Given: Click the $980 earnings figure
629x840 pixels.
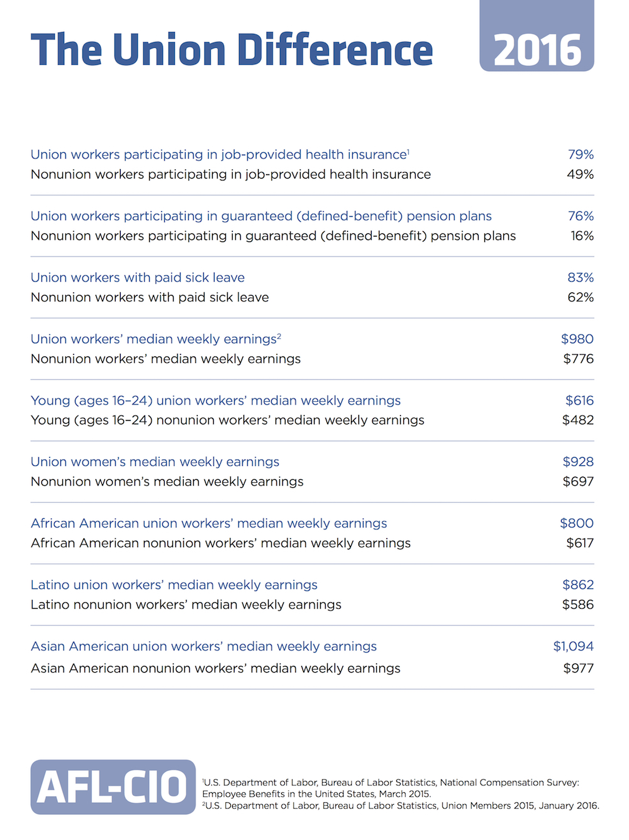Looking at the screenshot, I should click(x=577, y=339).
